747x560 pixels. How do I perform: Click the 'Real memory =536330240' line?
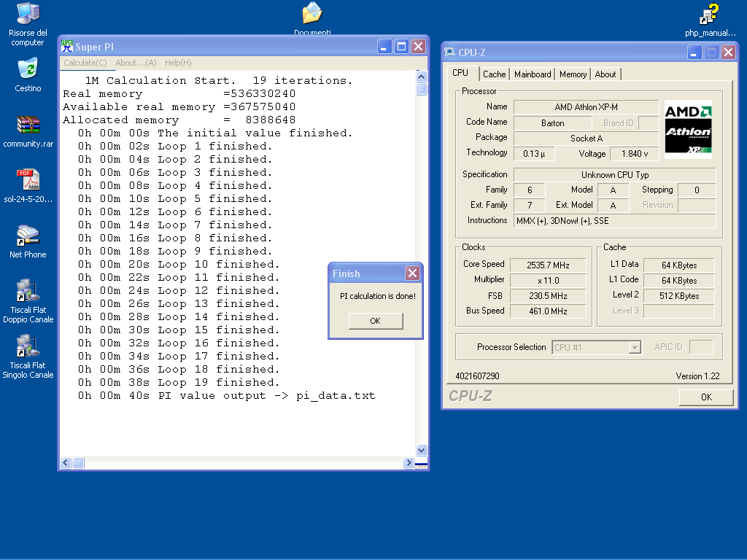pyautogui.click(x=179, y=94)
